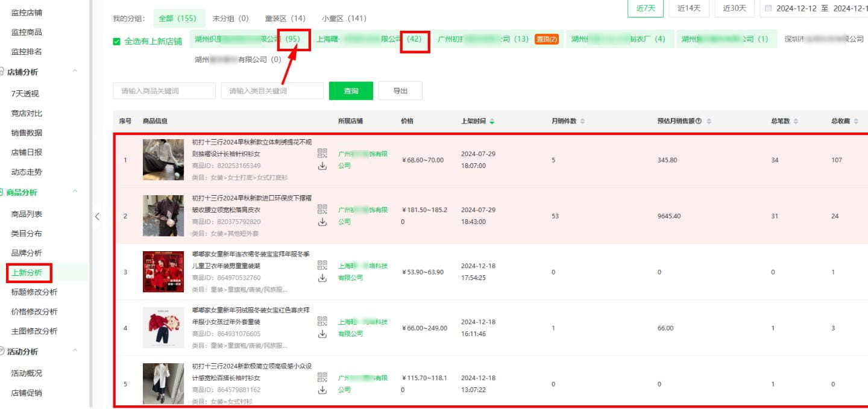
Task: Click the download icon on row 2
Action: [x=321, y=222]
